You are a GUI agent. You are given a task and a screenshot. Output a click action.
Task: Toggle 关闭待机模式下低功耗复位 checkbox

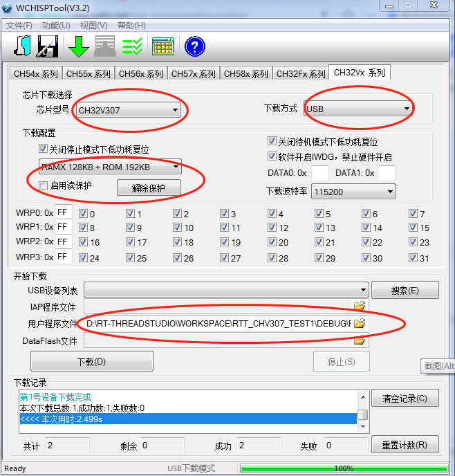[272, 141]
